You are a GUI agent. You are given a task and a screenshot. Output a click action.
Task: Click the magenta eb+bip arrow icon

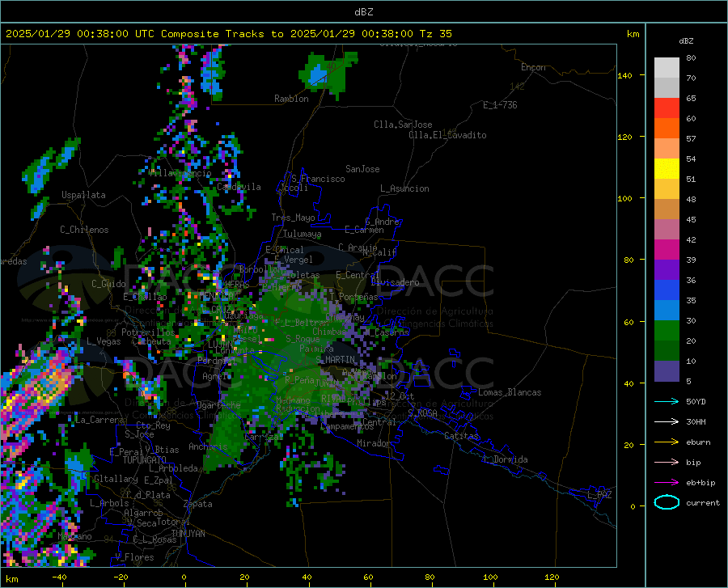click(x=667, y=483)
